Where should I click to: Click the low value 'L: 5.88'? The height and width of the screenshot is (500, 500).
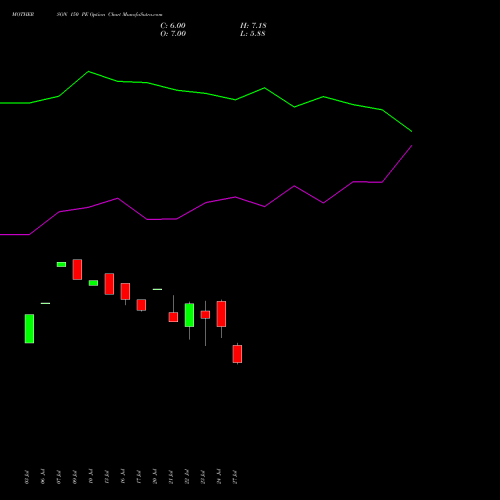(253, 34)
